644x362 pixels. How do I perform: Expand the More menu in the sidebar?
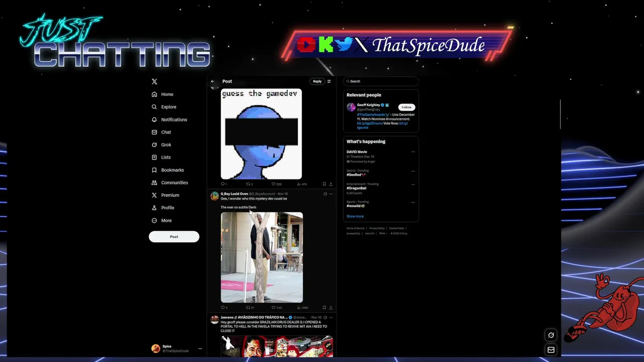click(162, 220)
